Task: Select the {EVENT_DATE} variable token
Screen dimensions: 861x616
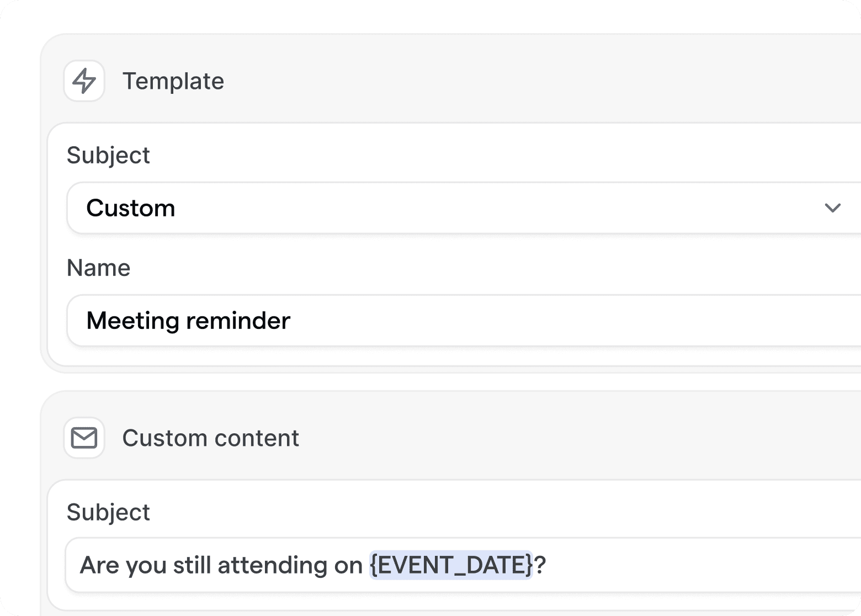Action: click(451, 565)
